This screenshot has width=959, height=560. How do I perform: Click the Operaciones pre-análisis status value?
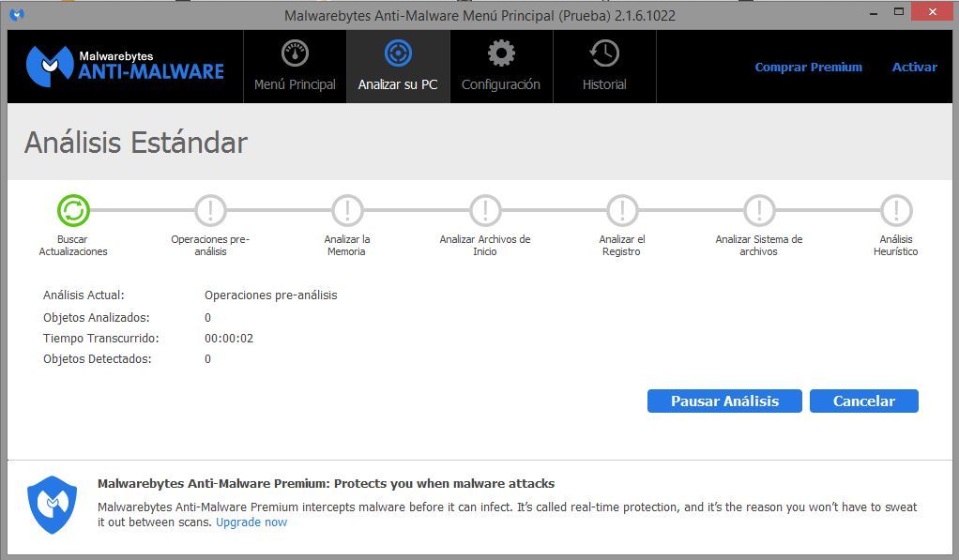[271, 295]
